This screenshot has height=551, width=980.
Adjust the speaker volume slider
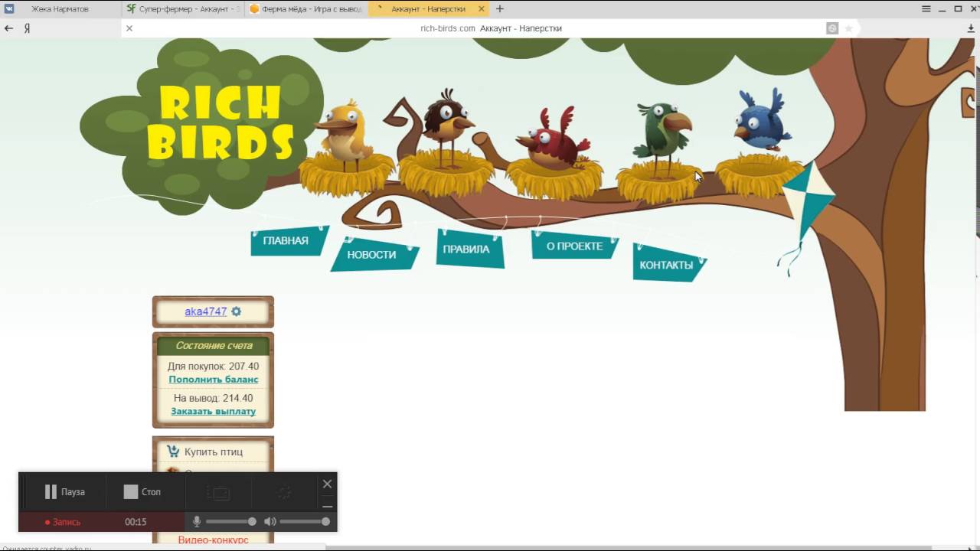[x=305, y=522]
